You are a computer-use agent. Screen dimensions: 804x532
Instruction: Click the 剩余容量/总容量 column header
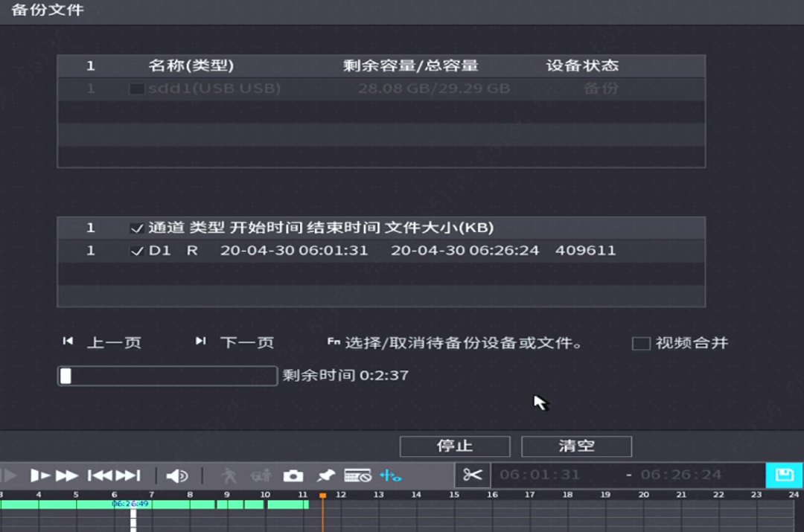tap(411, 65)
